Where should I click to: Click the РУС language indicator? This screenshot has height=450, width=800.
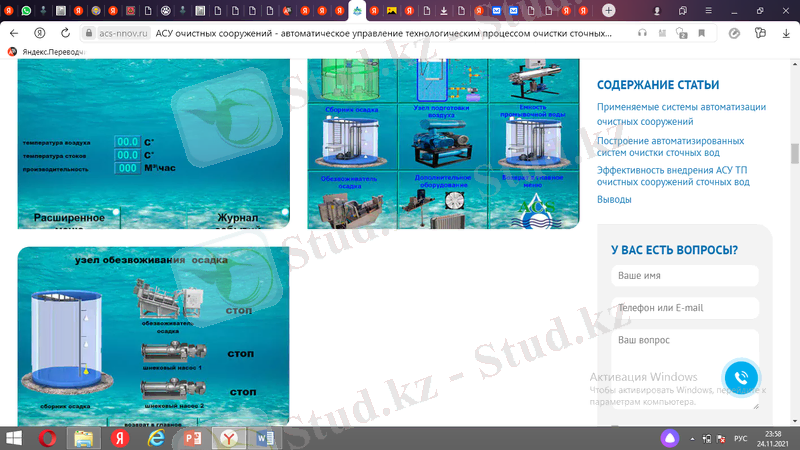(740, 439)
